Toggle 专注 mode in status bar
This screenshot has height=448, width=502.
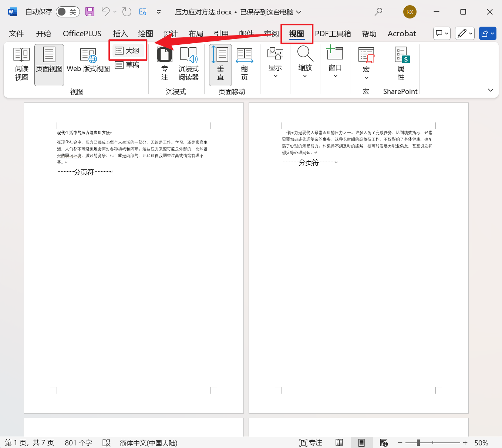pos(311,442)
